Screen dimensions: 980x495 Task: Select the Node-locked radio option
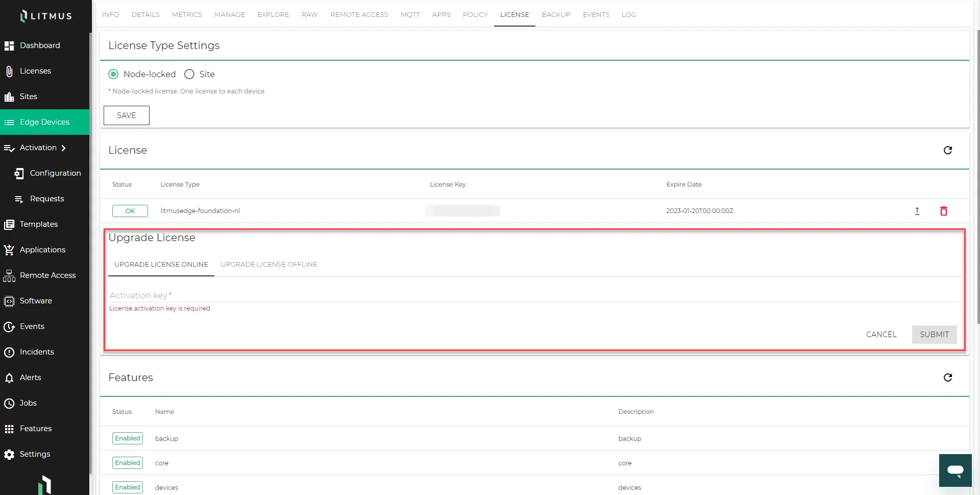point(113,74)
